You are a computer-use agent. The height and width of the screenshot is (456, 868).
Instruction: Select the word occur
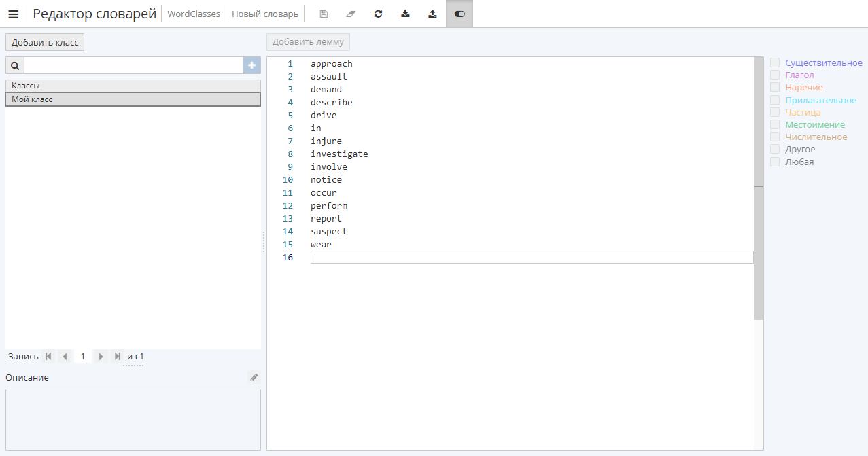click(x=324, y=193)
